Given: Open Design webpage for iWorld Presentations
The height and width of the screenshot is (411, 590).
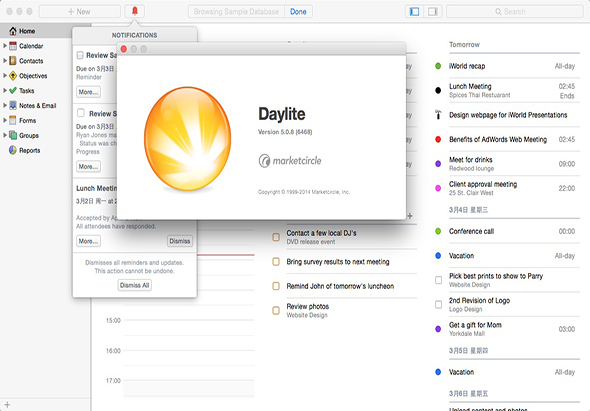Looking at the screenshot, I should tap(508, 115).
